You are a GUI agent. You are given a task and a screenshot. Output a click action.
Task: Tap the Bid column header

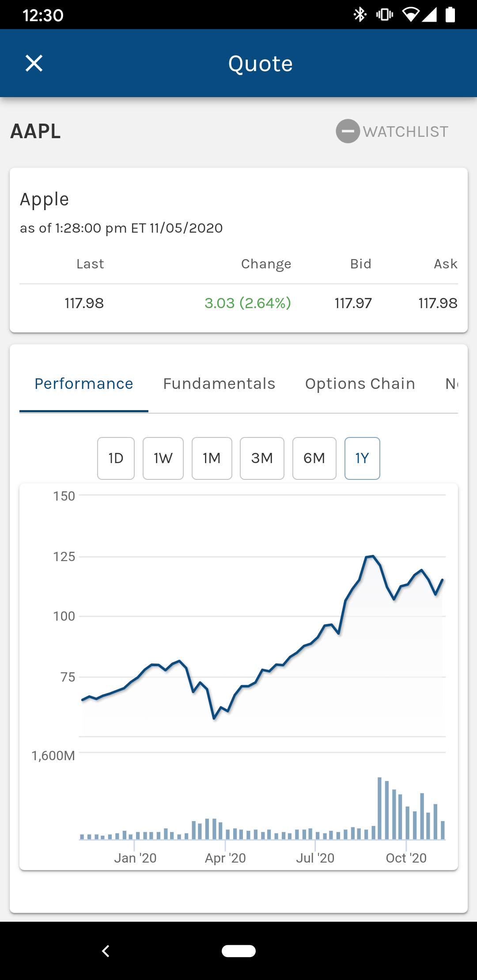pos(361,264)
